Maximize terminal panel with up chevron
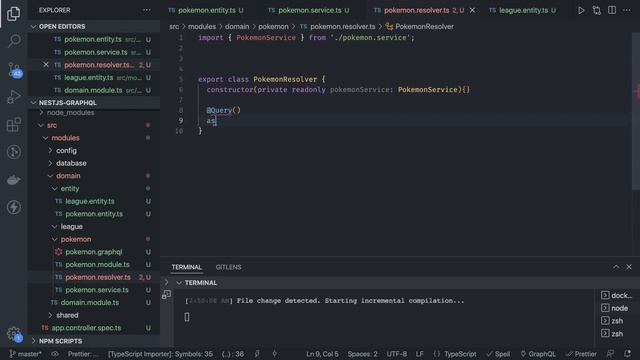The height and width of the screenshot is (360, 640). pos(616,267)
